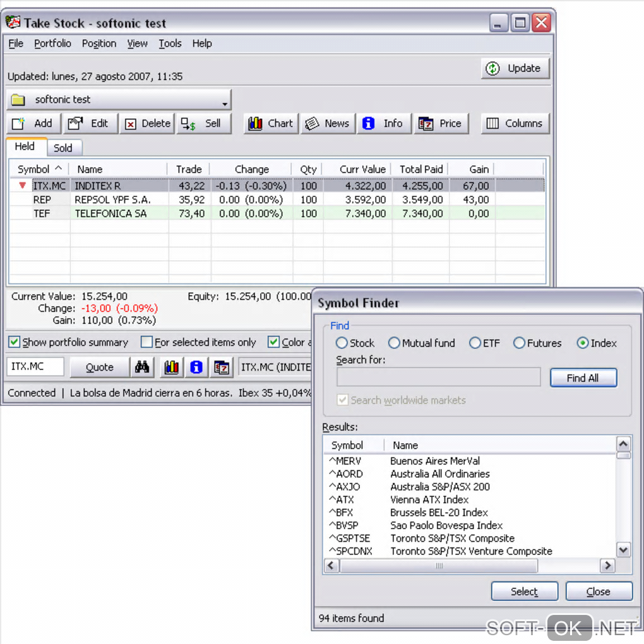Image resolution: width=644 pixels, height=644 pixels.
Task: Select ^ATX Vienna ATX Index result
Action: [x=471, y=500]
